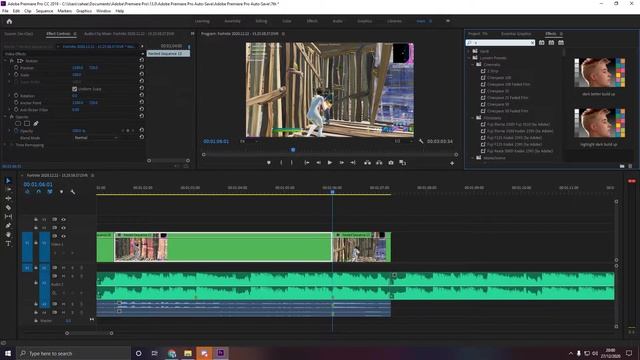Expand the Monochrome presets folder
Image resolution: width=640 pixels, height=360 pixels.
473,158
